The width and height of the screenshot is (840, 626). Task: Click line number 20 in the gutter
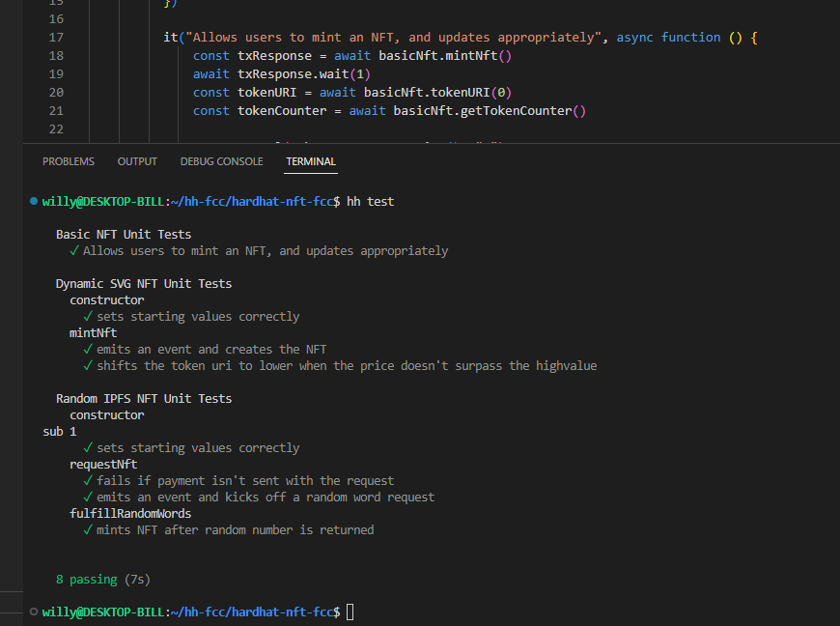click(x=56, y=92)
